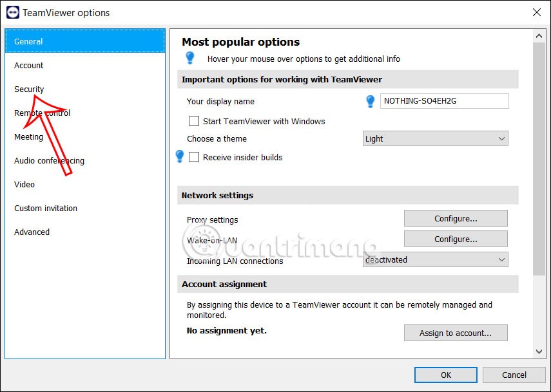
Task: Click Configure for Proxy settings
Action: pyautogui.click(x=456, y=218)
